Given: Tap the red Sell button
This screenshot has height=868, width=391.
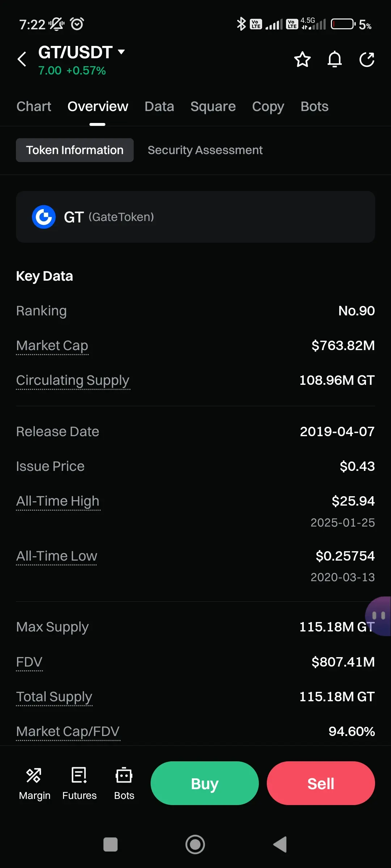Looking at the screenshot, I should coord(321,783).
